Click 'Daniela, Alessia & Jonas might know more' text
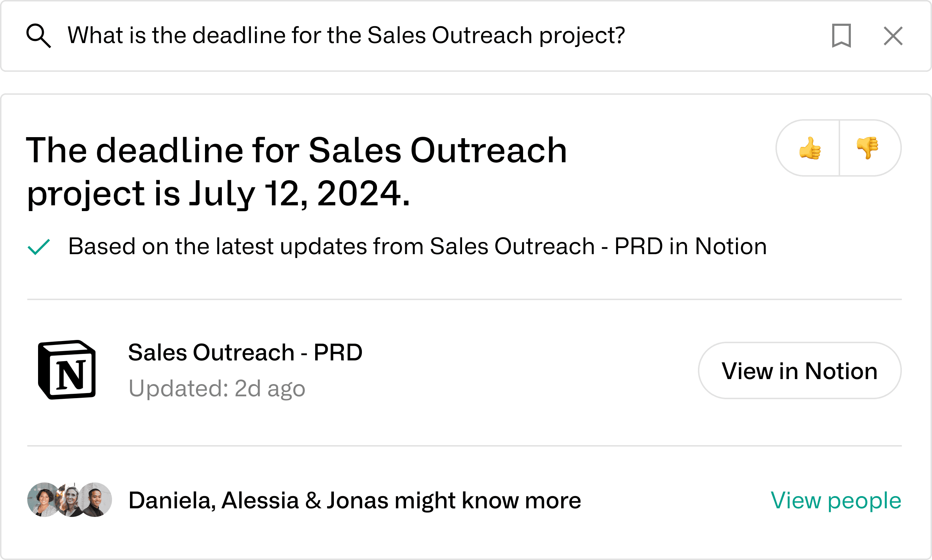This screenshot has width=932, height=560. [354, 500]
